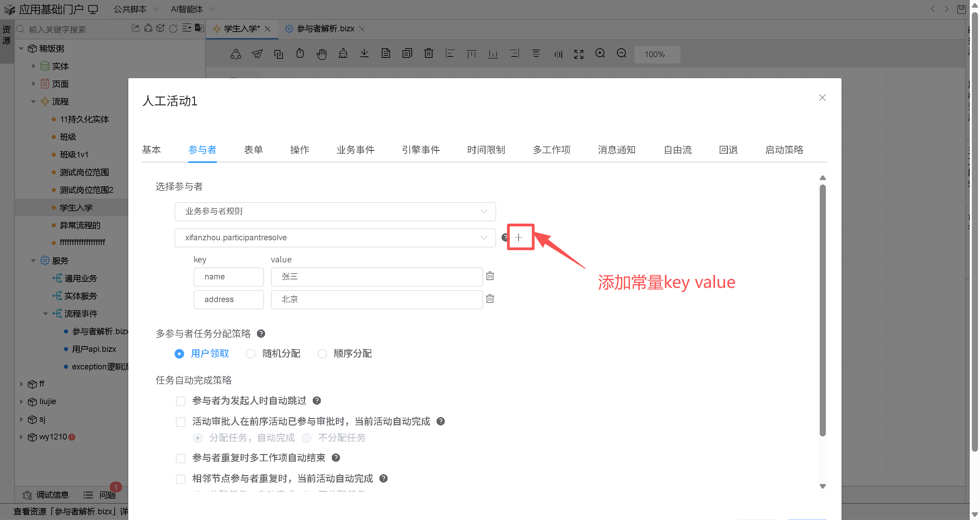
Task: Enable 参与者重复时多工作项自动结束 checkbox
Action: click(181, 458)
